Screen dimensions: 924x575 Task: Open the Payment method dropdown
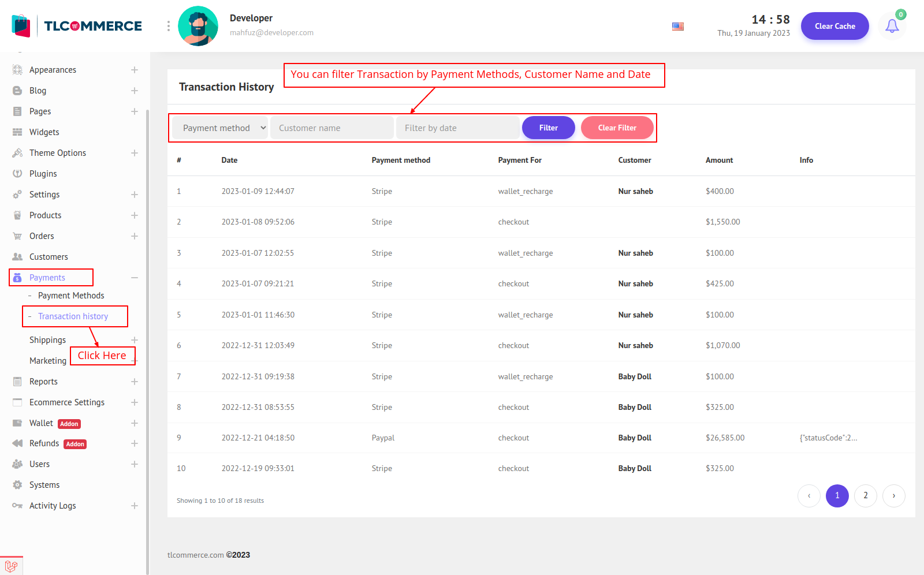click(x=221, y=128)
